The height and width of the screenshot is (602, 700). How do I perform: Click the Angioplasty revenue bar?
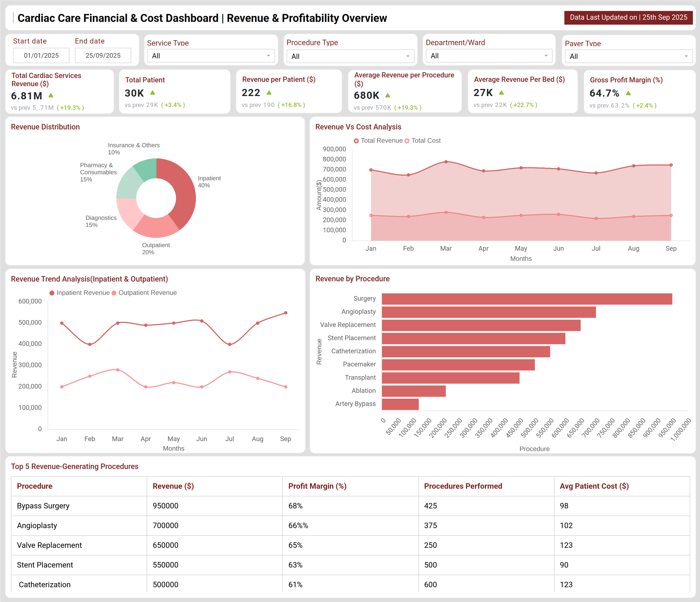click(x=489, y=312)
